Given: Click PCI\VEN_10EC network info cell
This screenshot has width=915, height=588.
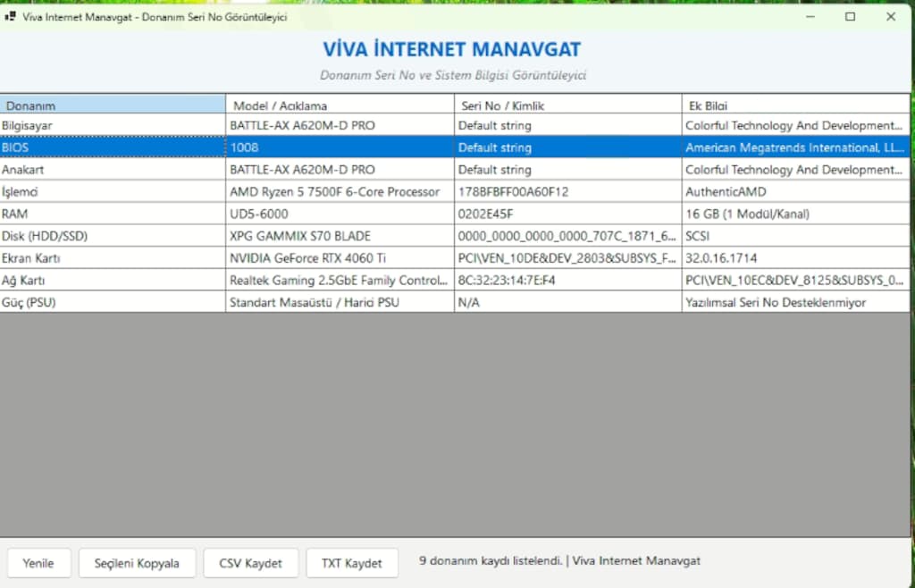Looking at the screenshot, I should tap(796, 281).
